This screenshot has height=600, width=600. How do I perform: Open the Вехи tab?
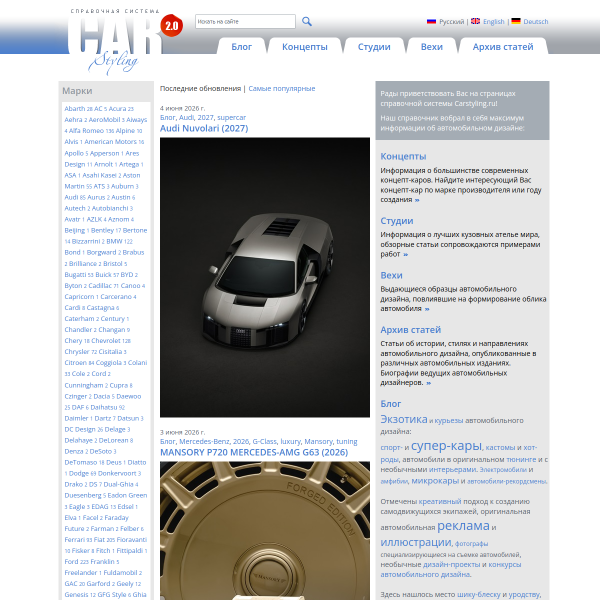[x=432, y=47]
